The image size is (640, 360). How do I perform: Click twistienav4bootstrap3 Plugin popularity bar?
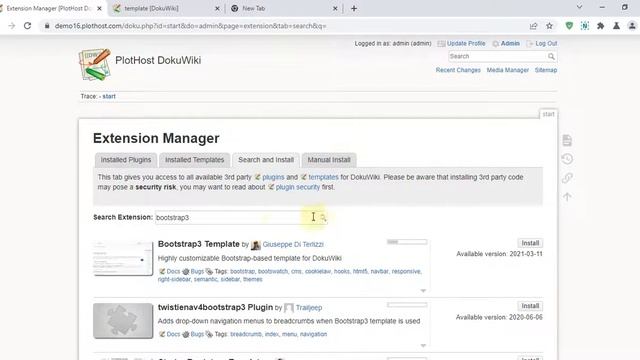[407, 305]
